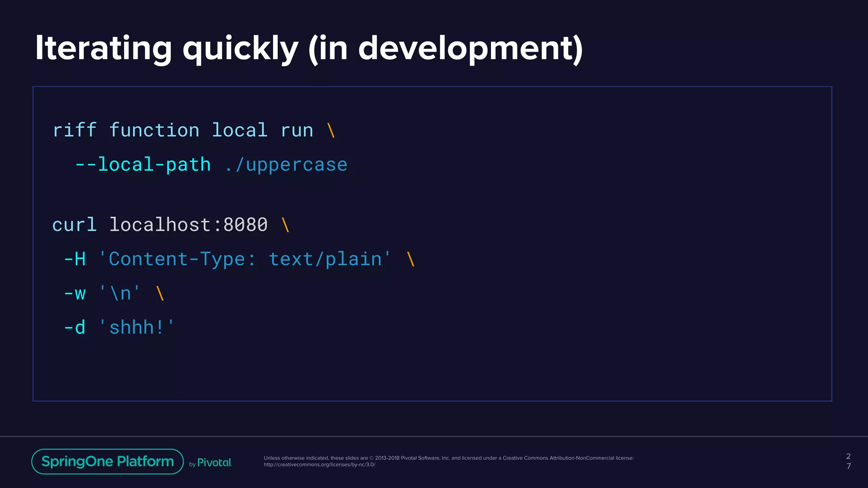
Task: Click the -w '\n' option line
Action: pos(114,293)
